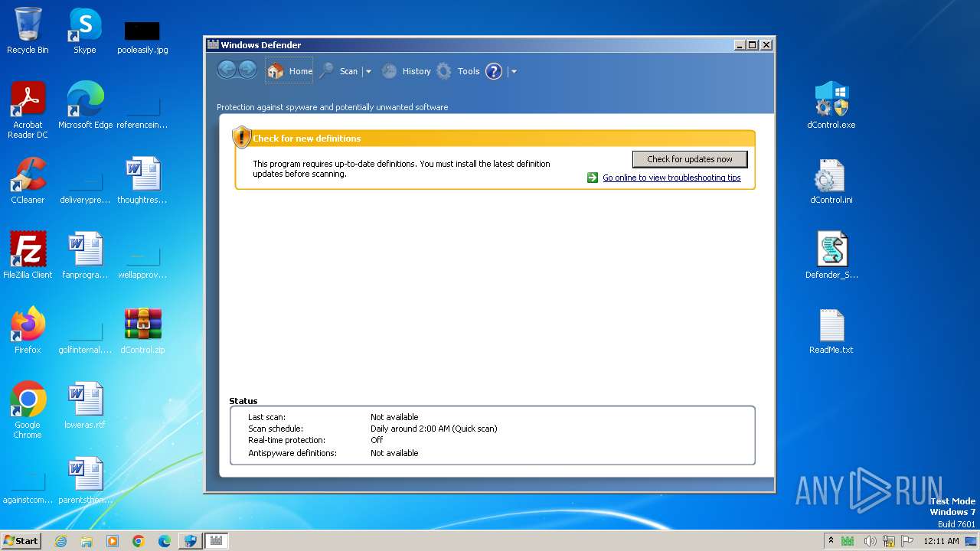Viewport: 980px width, 551px height.
Task: Open the Home page in Windows Defender
Action: click(x=289, y=71)
